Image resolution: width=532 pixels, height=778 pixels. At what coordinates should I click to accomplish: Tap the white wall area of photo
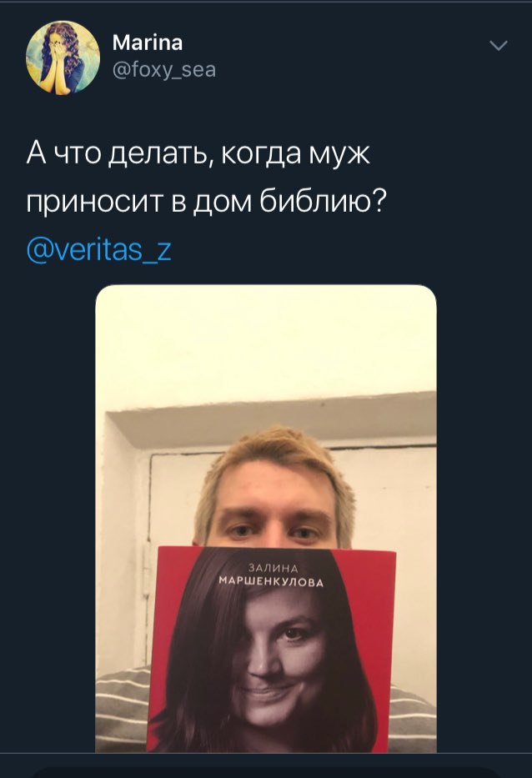[x=266, y=343]
